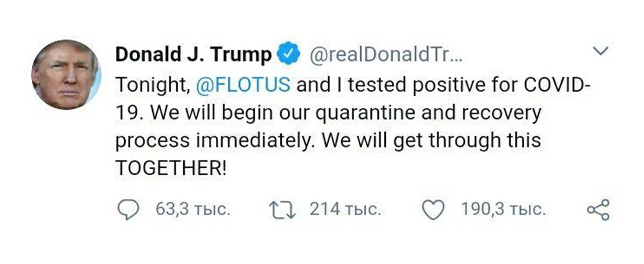Open the round profile avatar photo

66,75
